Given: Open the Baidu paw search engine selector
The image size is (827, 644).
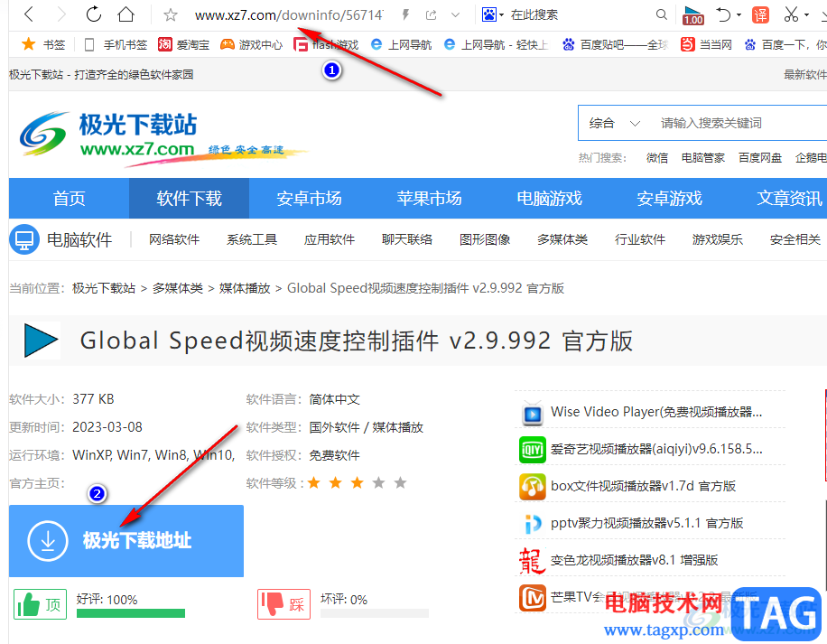Looking at the screenshot, I should pyautogui.click(x=493, y=14).
